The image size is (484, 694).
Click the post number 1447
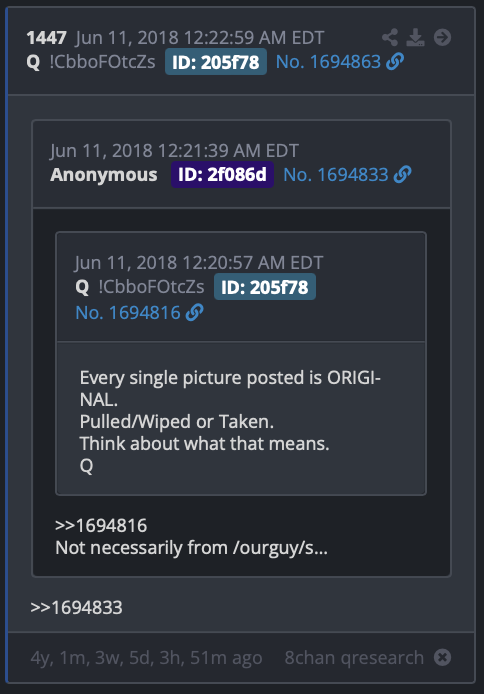46,38
